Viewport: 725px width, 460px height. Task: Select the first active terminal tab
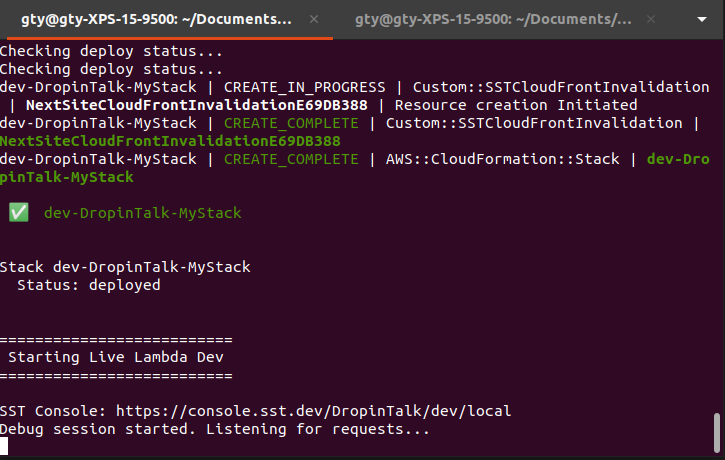point(156,19)
